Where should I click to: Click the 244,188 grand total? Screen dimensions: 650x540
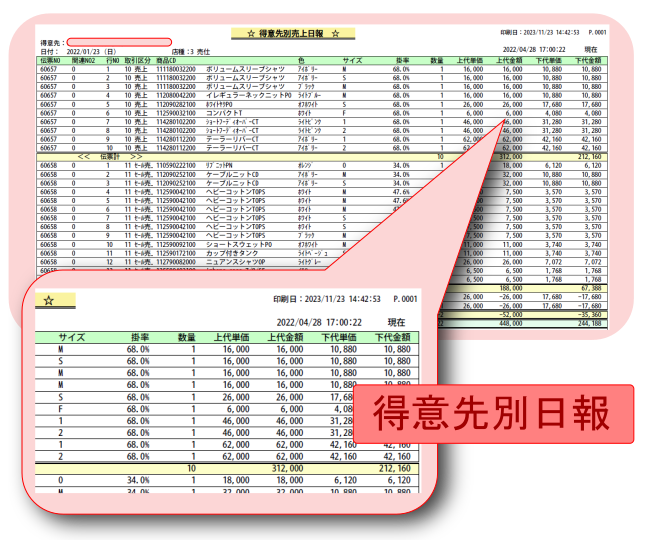pos(589,323)
